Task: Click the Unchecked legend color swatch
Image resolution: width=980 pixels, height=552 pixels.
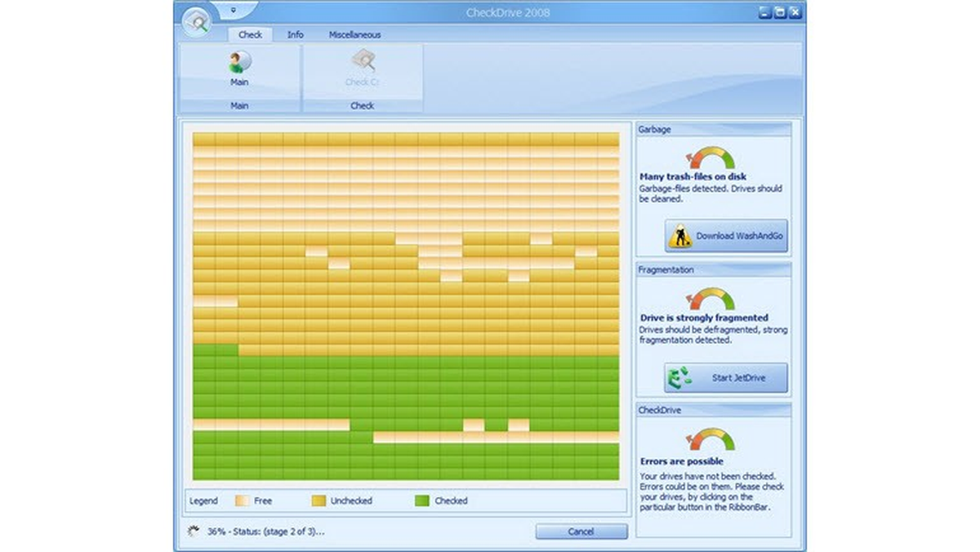Action: 318,501
